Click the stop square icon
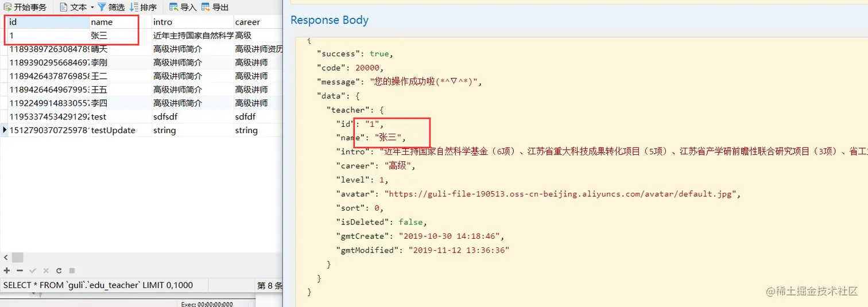Image resolution: width=868 pixels, height=307 pixels. pos(72,270)
